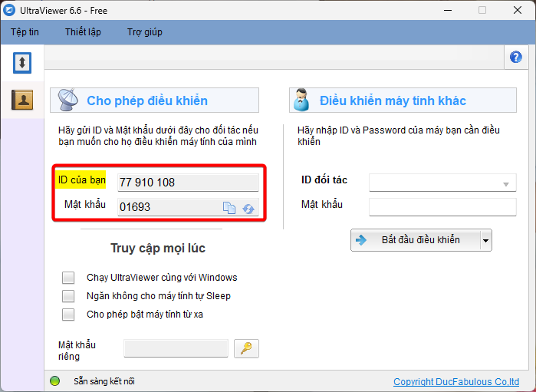536x392 pixels.
Task: Click the satellite dish icon
Action: tap(67, 100)
